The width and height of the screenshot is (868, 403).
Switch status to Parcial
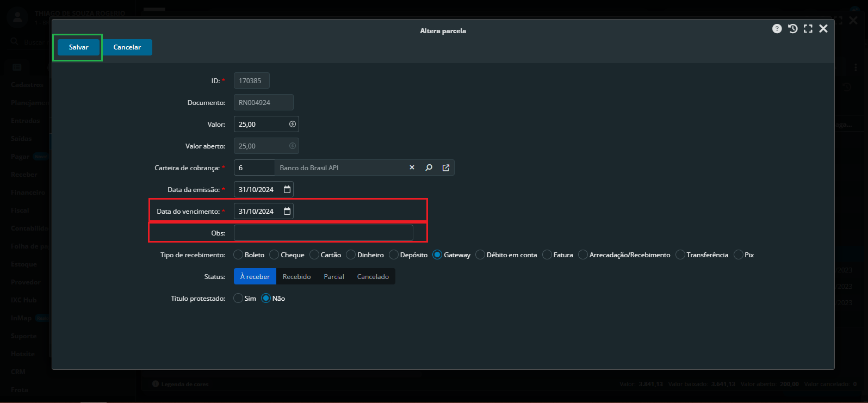coord(334,276)
